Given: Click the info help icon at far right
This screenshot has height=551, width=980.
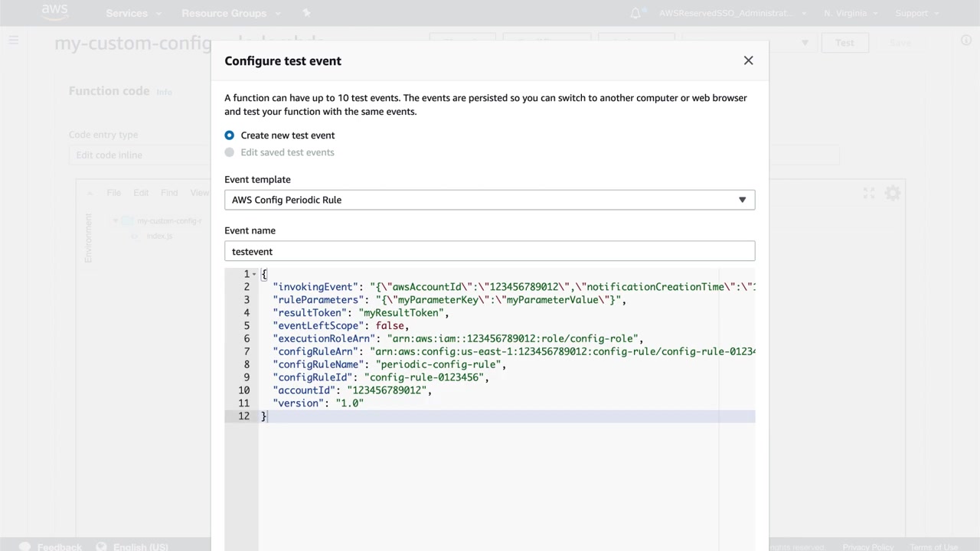Looking at the screenshot, I should [x=966, y=41].
